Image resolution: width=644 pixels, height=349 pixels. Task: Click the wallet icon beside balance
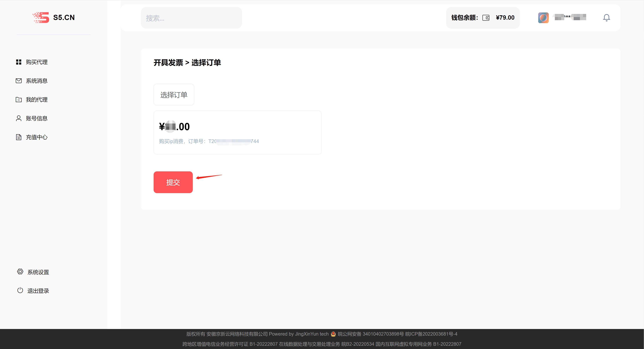click(x=486, y=18)
